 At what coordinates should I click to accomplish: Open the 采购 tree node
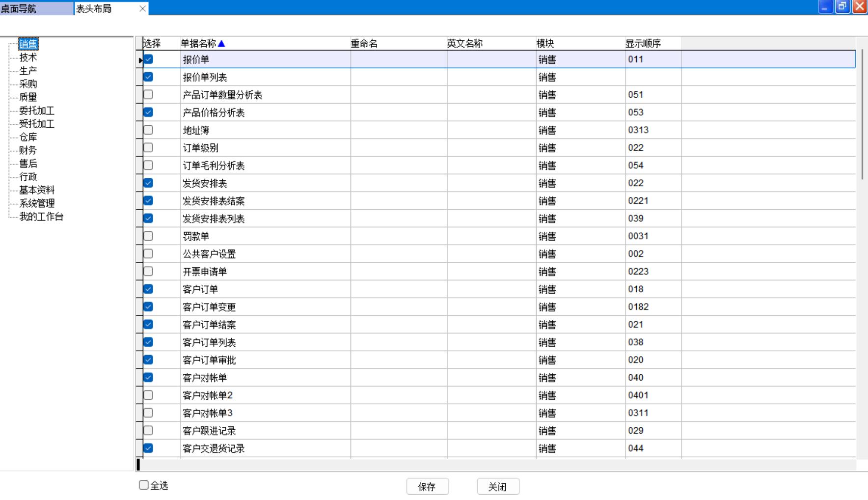[x=28, y=84]
